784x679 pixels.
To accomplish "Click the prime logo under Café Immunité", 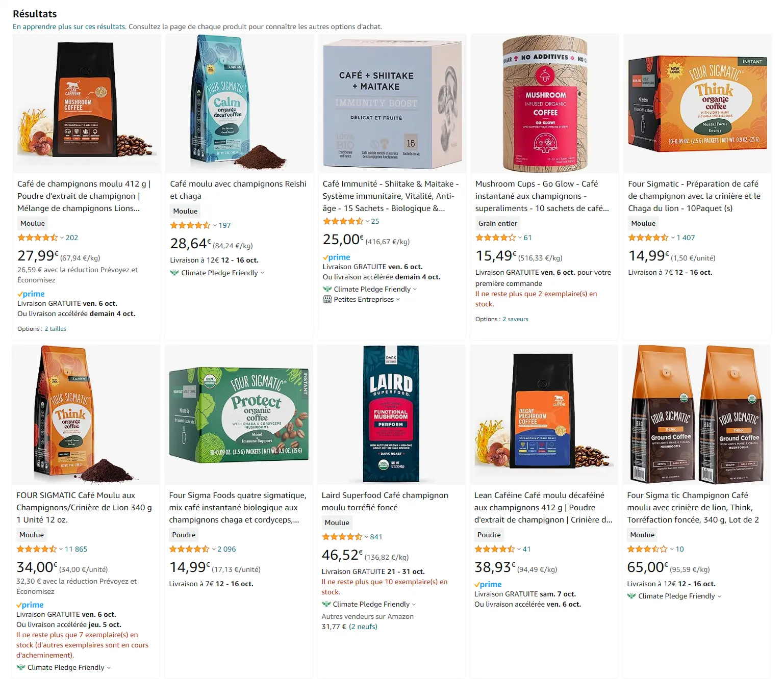I will (337, 257).
